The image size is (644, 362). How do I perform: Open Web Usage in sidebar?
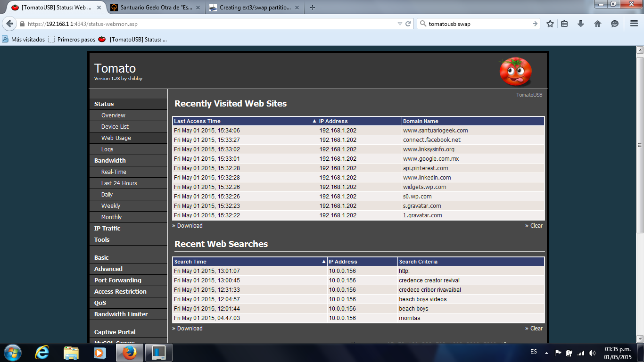point(116,138)
